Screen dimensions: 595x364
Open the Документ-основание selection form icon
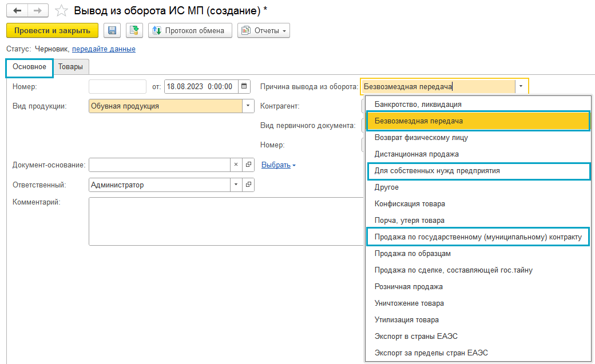[248, 165]
